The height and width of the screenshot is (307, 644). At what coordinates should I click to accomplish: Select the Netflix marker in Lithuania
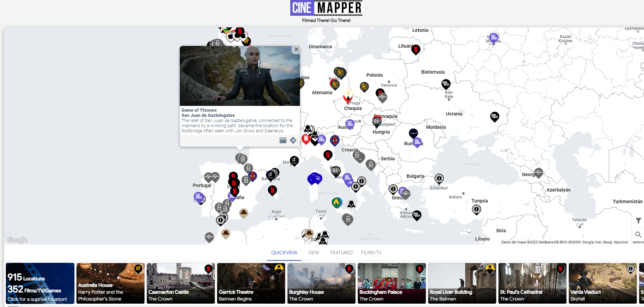(416, 50)
